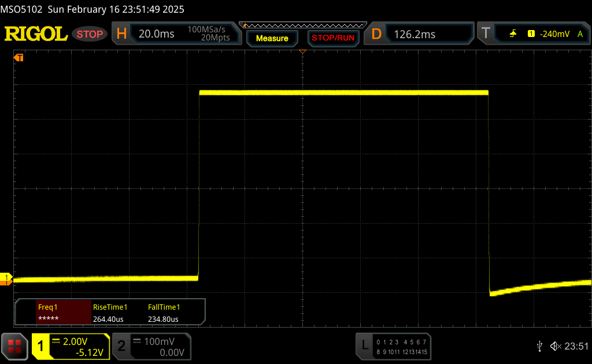Screen dimensions: 592x364
Task: Click the orange trigger position marker at the top of the grid
Action: (x=302, y=51)
